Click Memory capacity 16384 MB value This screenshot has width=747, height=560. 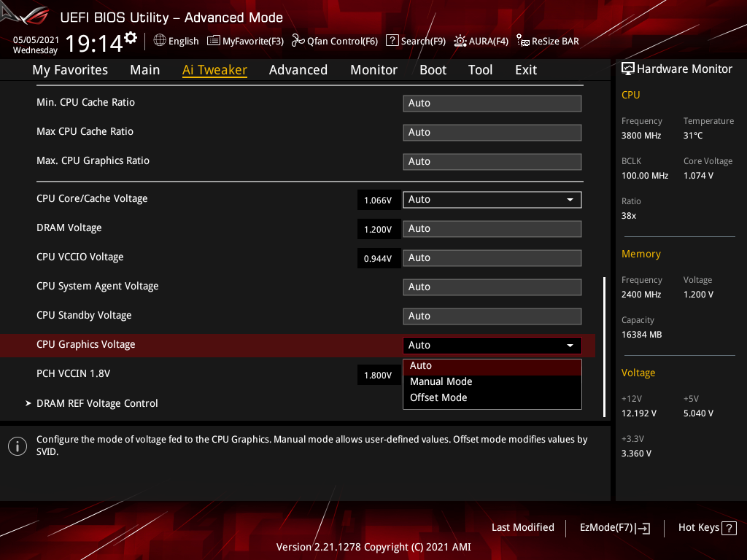coord(642,334)
